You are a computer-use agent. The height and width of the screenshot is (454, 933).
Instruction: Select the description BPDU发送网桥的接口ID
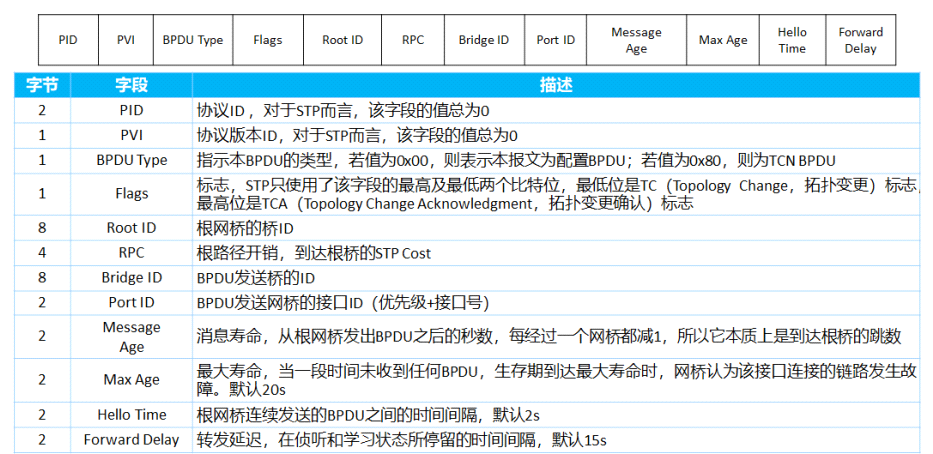click(x=343, y=303)
